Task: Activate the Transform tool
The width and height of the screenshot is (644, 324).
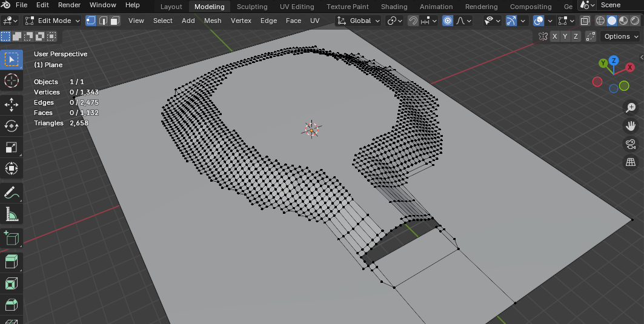Action: click(11, 168)
